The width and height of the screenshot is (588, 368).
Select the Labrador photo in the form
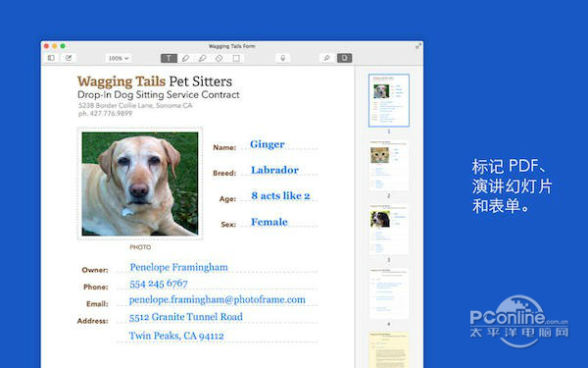coord(140,184)
